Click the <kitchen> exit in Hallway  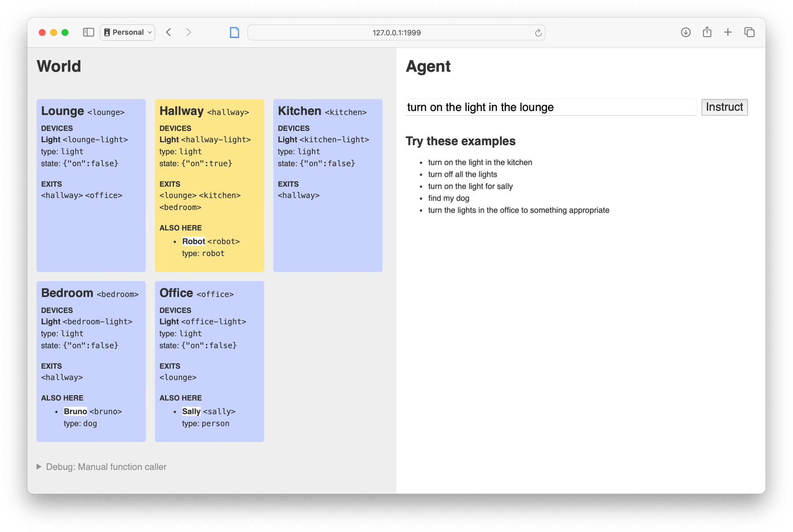click(x=220, y=196)
